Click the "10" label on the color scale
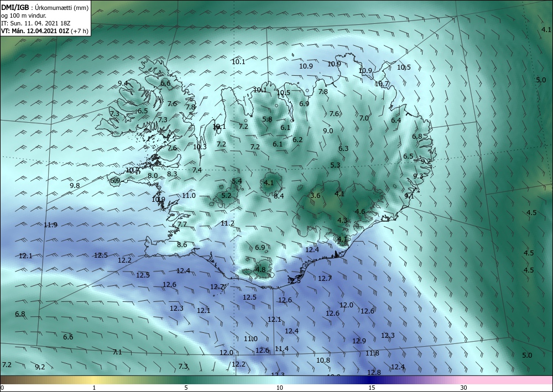The width and height of the screenshot is (553, 392). pos(279,388)
